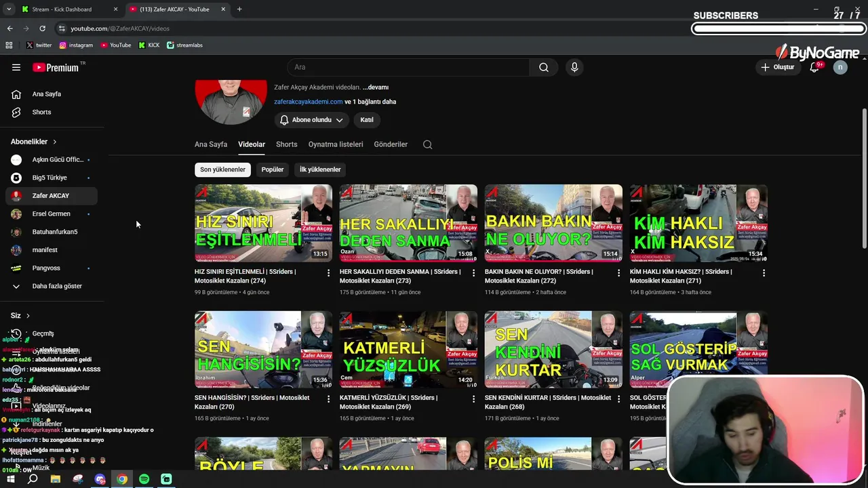Open options for KATMERLİ YÜZSÜZLÜK video

point(473,399)
